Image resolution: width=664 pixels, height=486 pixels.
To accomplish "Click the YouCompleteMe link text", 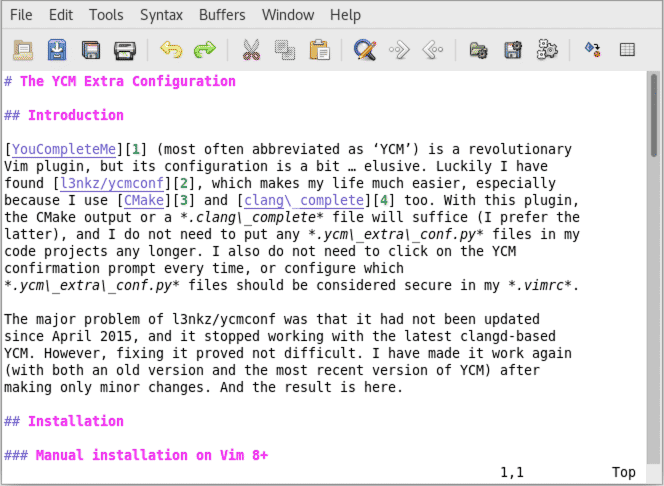I will (x=64, y=149).
